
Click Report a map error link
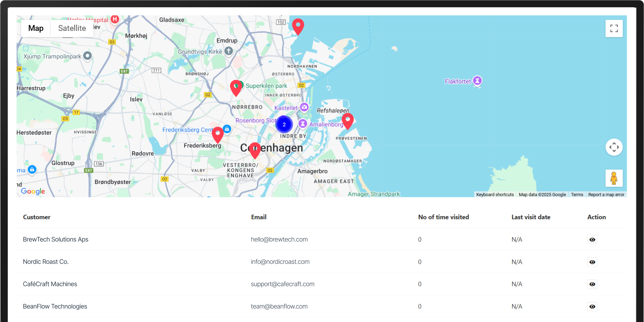click(606, 195)
